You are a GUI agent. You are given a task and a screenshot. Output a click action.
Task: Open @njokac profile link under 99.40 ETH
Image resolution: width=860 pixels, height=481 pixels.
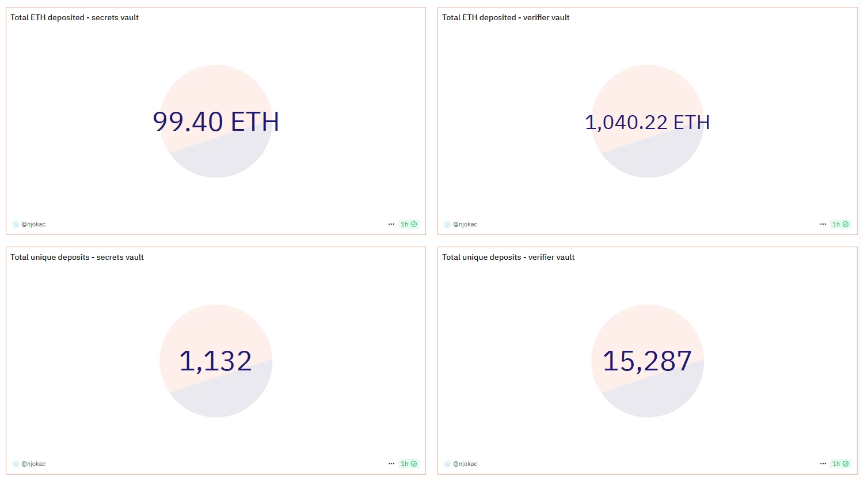pos(33,224)
